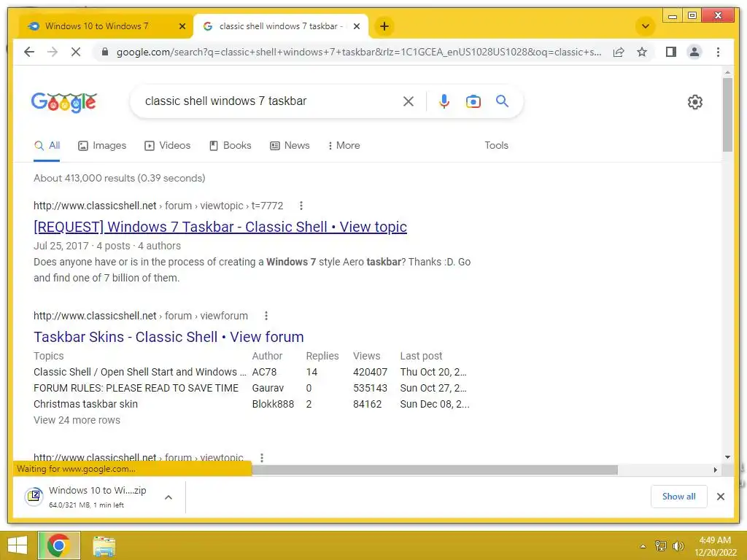Open Taskbar Skins - Classic Shell forum link

click(x=169, y=337)
